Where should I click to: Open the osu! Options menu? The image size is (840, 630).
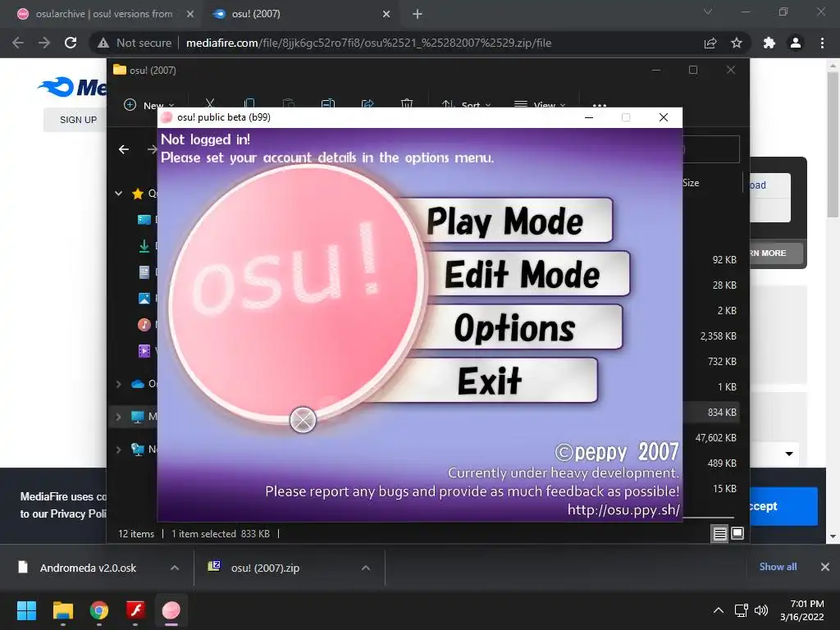[515, 327]
